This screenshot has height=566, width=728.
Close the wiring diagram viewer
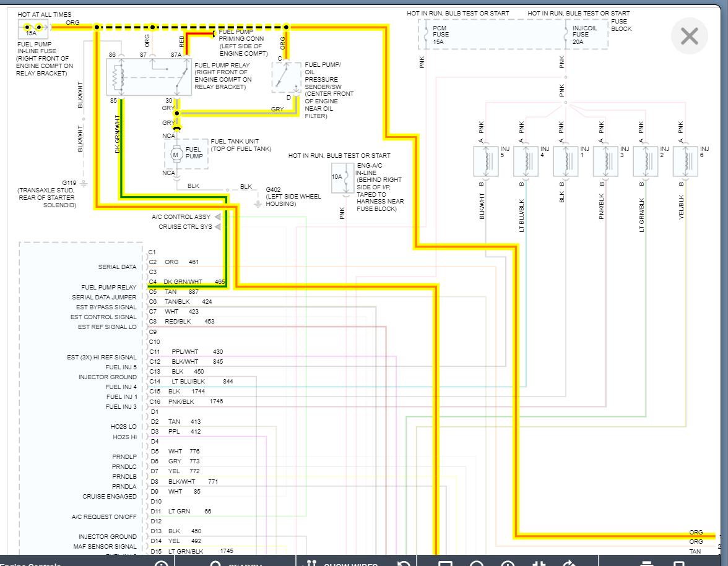pos(689,36)
